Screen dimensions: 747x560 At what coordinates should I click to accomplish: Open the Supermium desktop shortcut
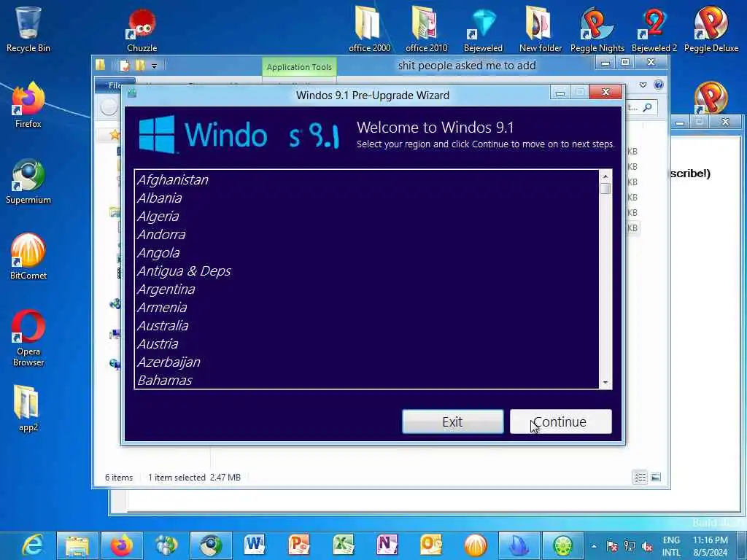click(28, 182)
